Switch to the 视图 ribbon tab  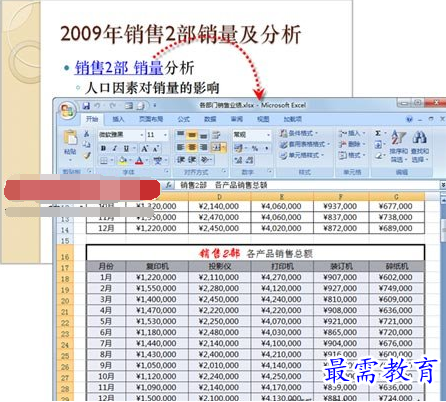click(263, 119)
